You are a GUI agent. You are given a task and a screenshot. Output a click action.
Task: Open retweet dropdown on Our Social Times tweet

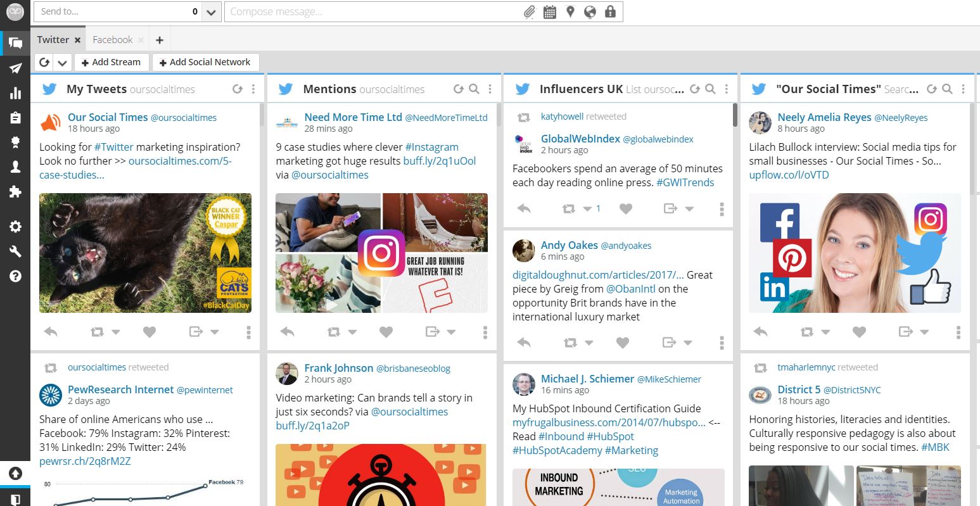pos(116,332)
